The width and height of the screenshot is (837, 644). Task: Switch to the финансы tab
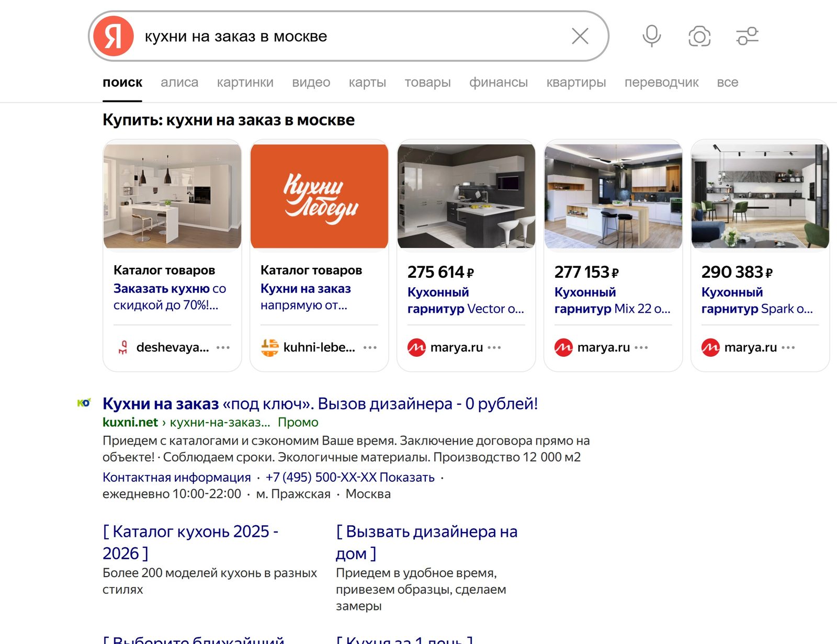pyautogui.click(x=499, y=82)
